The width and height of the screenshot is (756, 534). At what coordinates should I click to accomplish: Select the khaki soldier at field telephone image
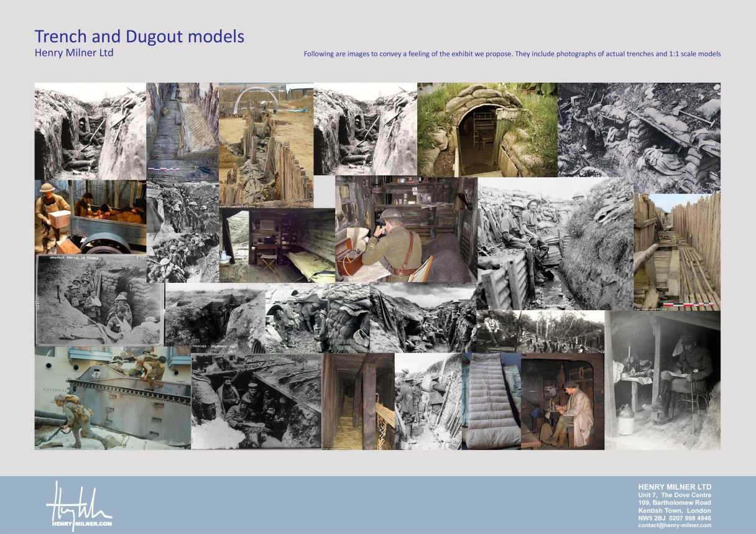click(x=405, y=229)
